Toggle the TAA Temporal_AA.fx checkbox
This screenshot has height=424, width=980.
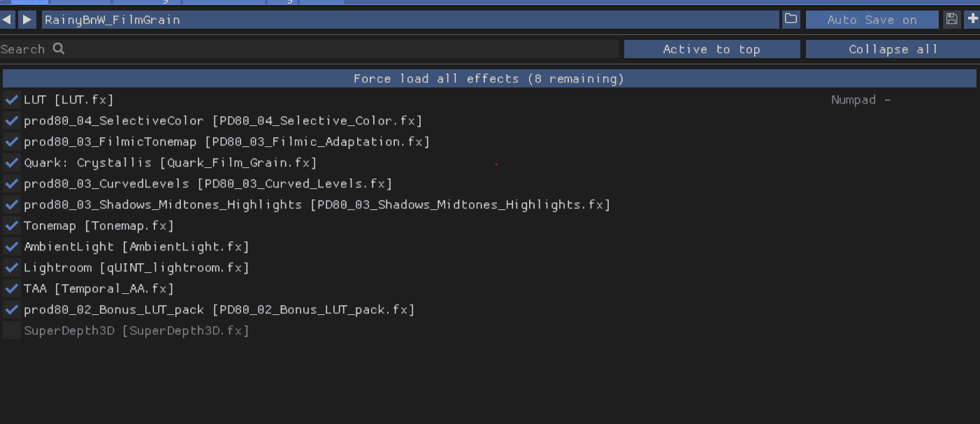11,289
